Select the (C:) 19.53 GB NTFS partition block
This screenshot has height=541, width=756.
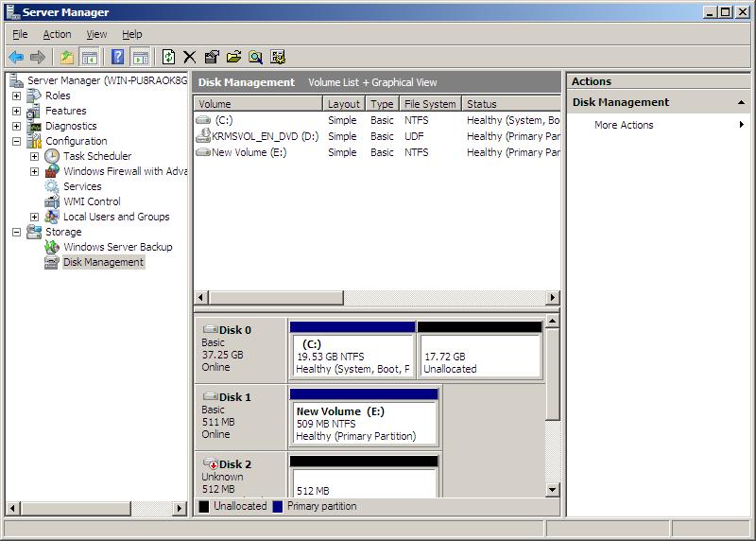click(352, 350)
